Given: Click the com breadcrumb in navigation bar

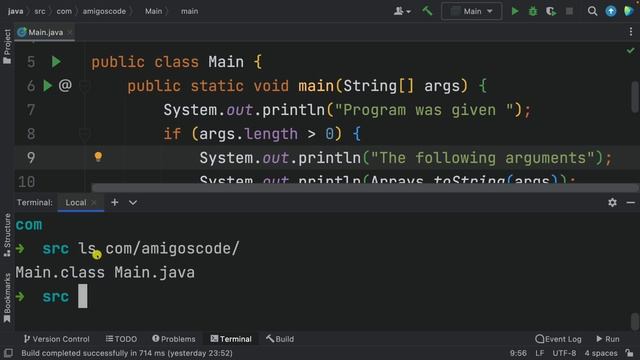Looking at the screenshot, I should click(64, 11).
